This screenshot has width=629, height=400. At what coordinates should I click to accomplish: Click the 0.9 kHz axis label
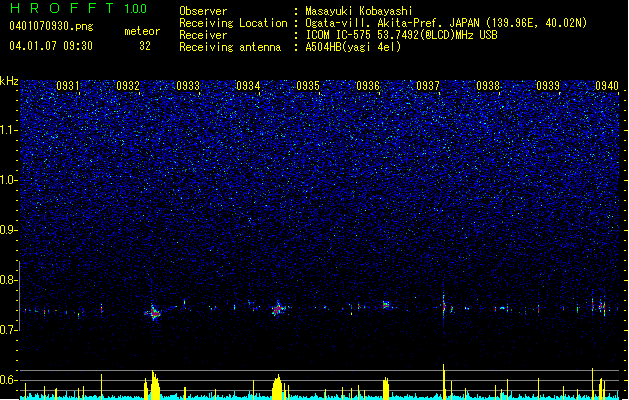pyautogui.click(x=9, y=230)
